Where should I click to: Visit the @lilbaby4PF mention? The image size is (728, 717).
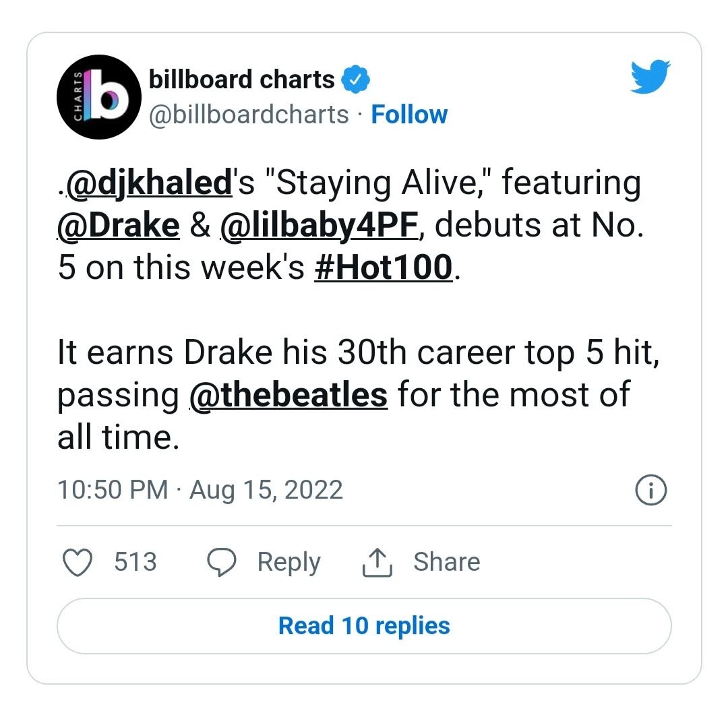coord(321,226)
